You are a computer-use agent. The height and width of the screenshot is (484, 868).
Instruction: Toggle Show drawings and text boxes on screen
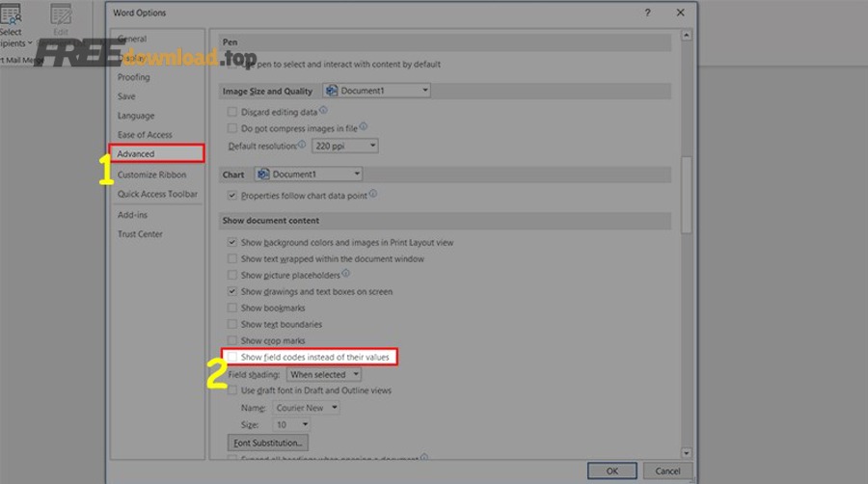coord(231,291)
